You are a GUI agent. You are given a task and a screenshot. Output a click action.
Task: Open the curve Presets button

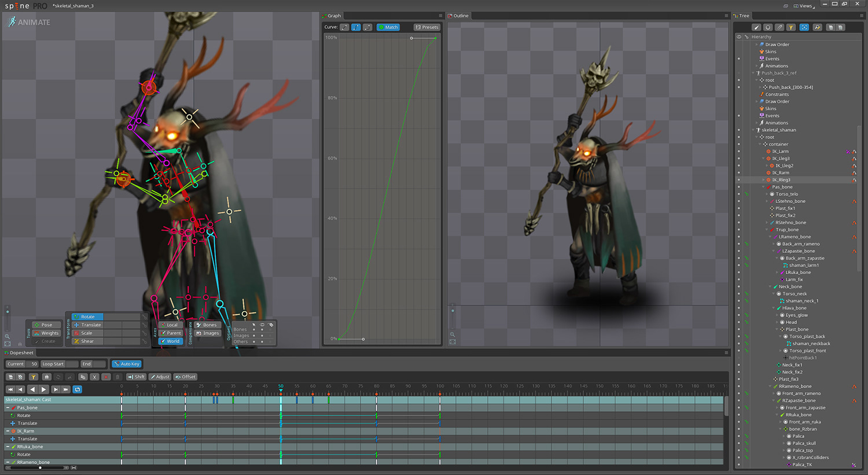click(x=427, y=27)
